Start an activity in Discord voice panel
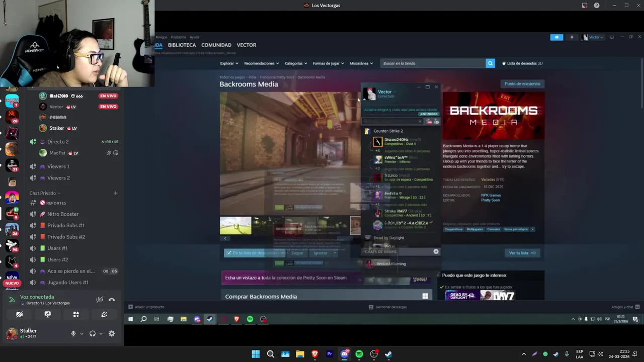The width and height of the screenshot is (644, 362). 76,314
